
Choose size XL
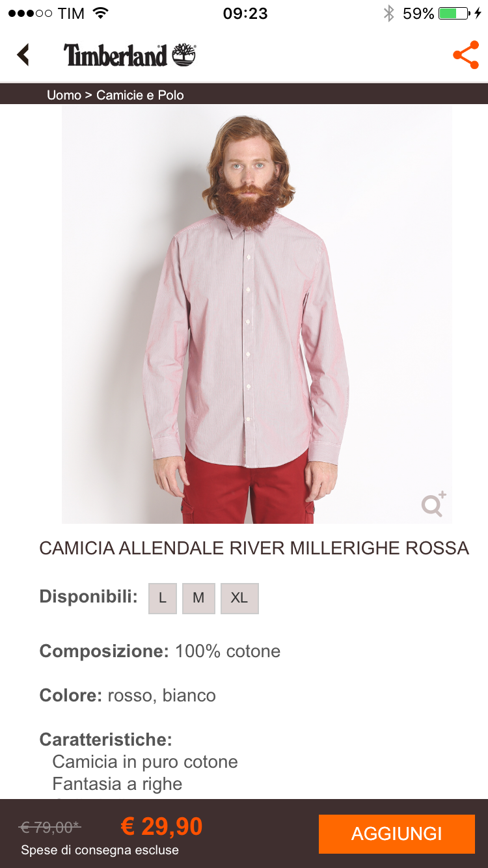coord(239,598)
